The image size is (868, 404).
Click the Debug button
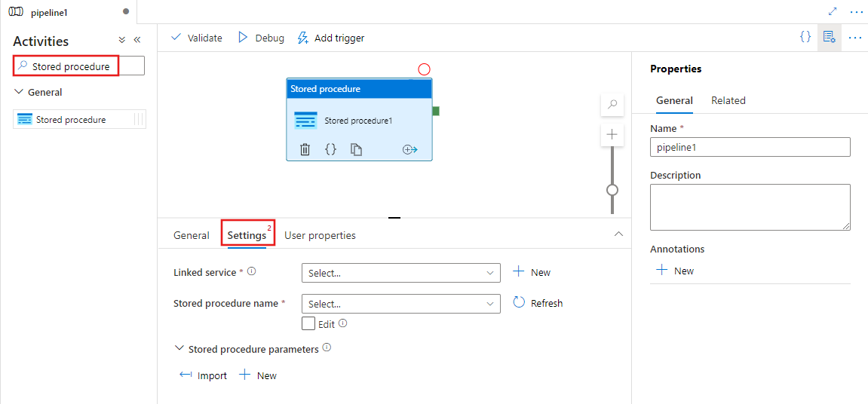[261, 38]
